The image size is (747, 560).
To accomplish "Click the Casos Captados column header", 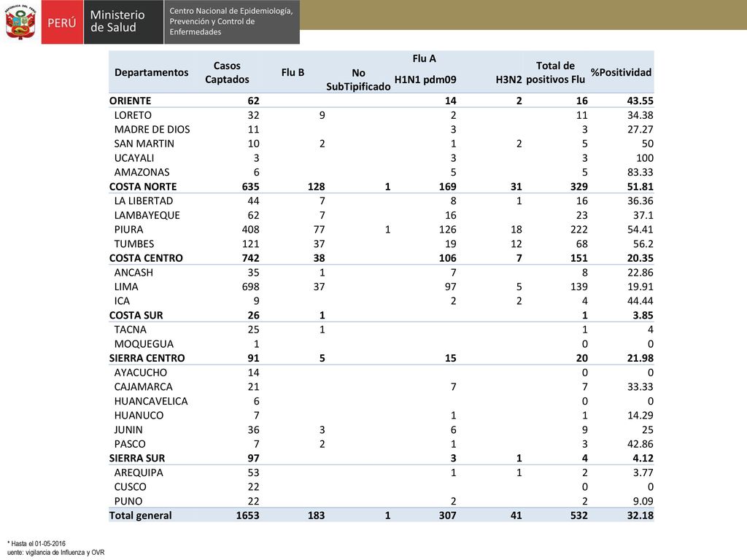I will click(227, 72).
